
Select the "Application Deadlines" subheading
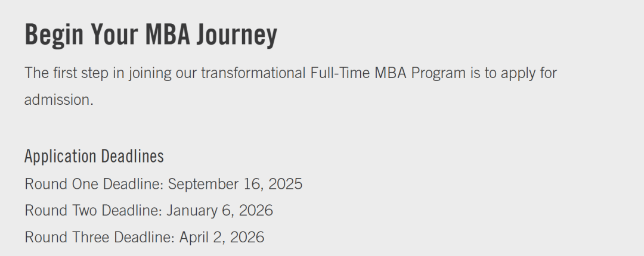coord(94,157)
